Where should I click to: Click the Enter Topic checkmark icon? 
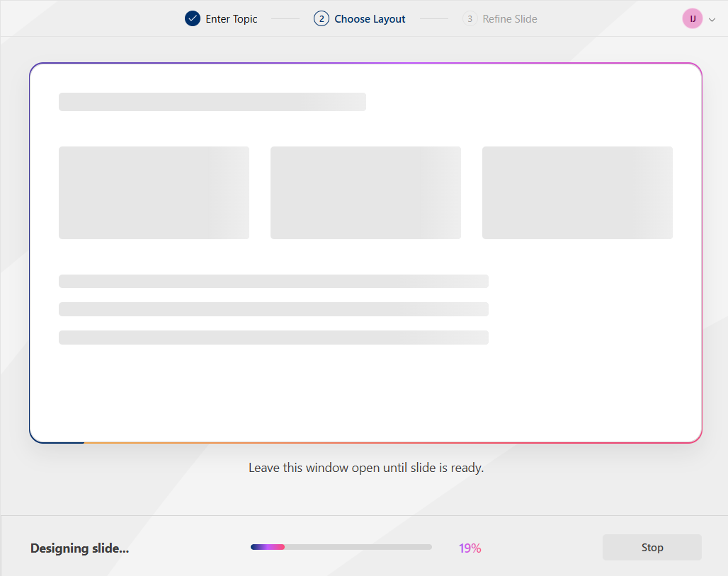coord(192,18)
